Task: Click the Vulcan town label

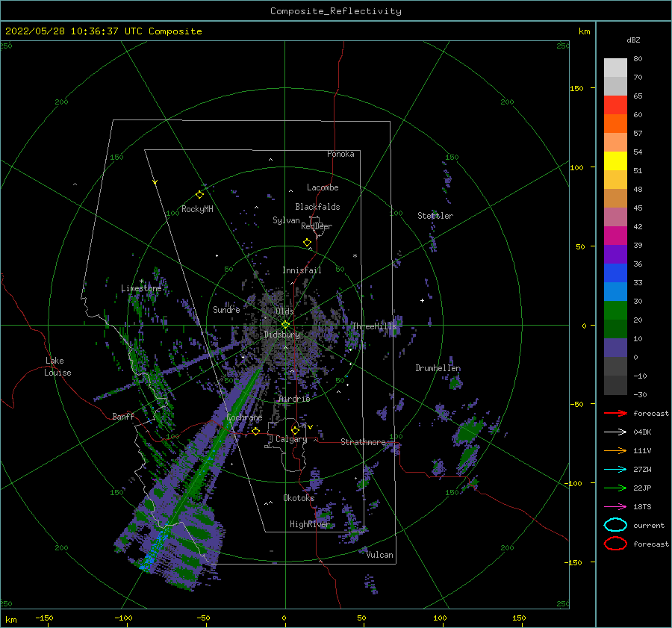Action: coord(380,555)
